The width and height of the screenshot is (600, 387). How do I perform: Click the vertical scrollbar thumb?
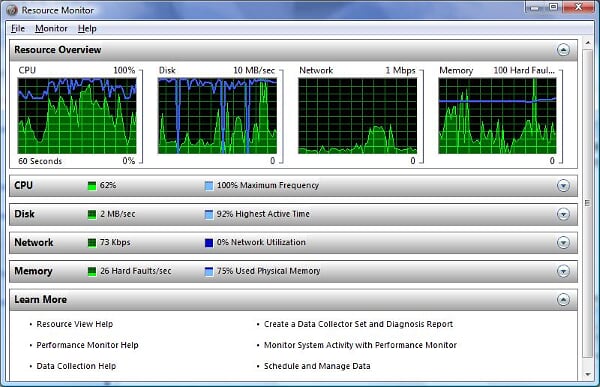pyautogui.click(x=588, y=203)
